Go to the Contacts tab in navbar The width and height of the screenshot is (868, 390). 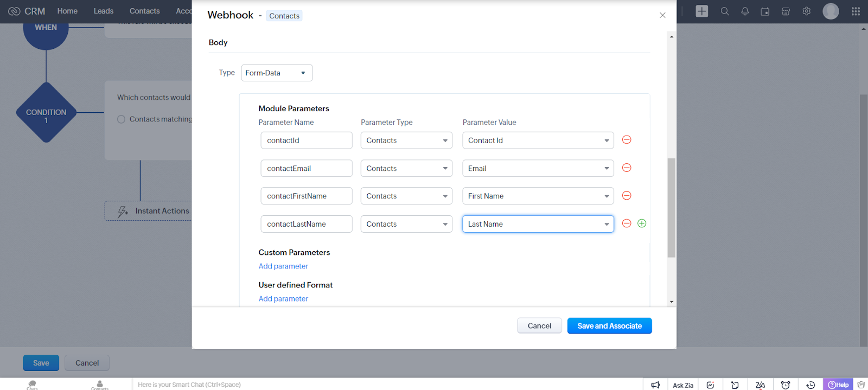(144, 11)
